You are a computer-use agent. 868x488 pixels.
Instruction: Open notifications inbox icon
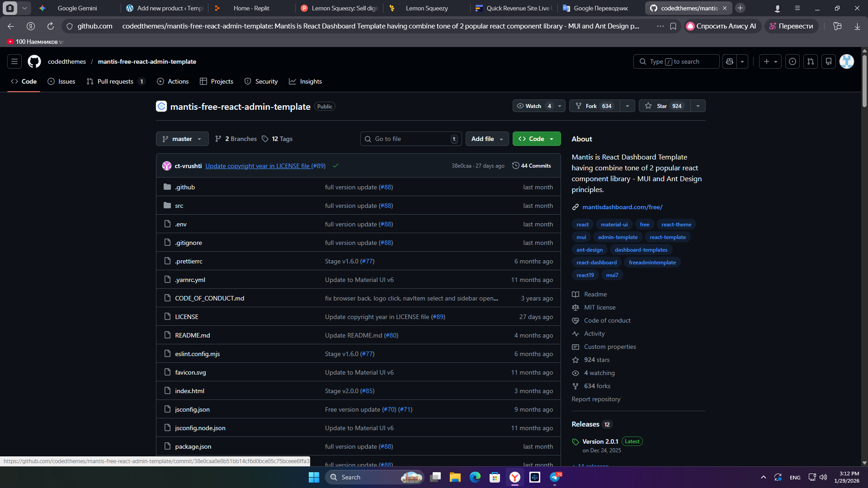[x=829, y=61]
